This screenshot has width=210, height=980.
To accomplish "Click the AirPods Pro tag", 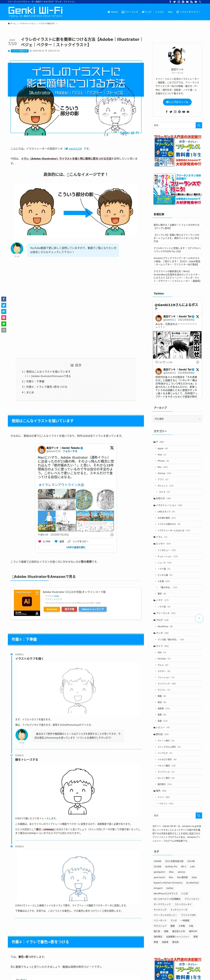I will click(171, 866).
